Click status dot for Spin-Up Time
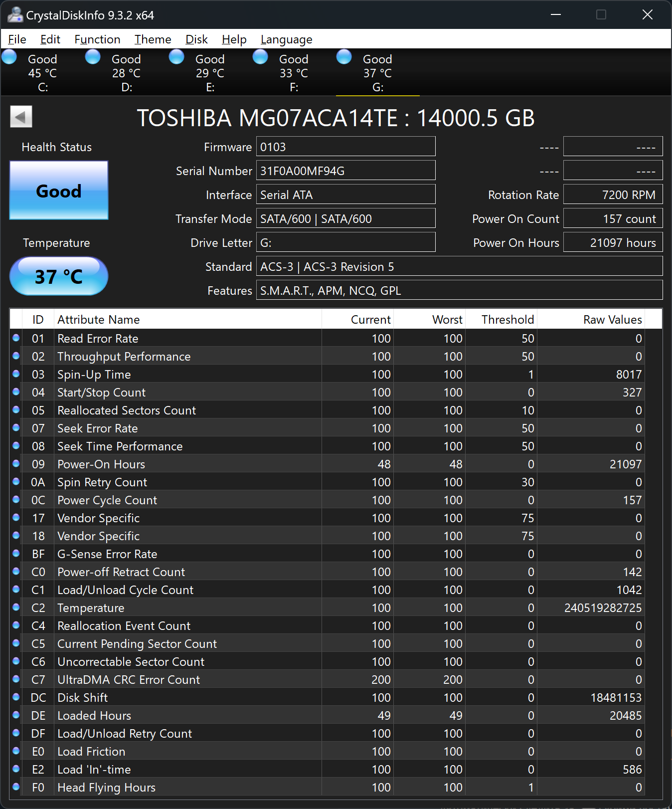 point(16,374)
